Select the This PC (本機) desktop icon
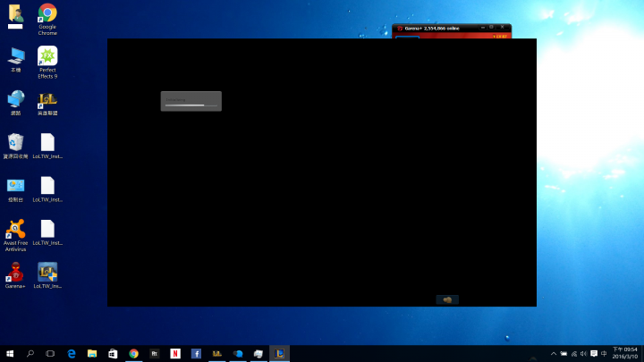Viewport: 644px width, 362px height. pyautogui.click(x=15, y=60)
